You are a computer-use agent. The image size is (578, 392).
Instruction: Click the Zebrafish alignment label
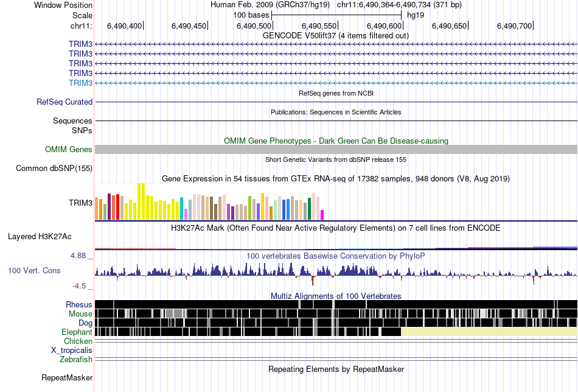pyautogui.click(x=76, y=359)
